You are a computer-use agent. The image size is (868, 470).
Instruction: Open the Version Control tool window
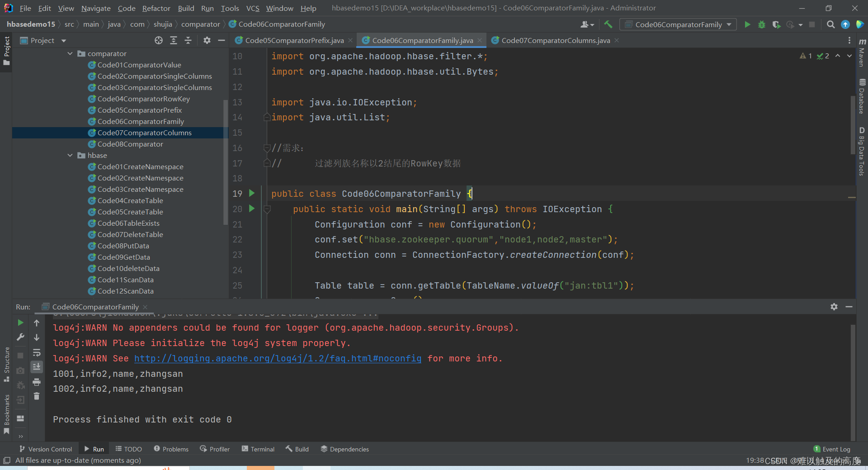coord(45,449)
